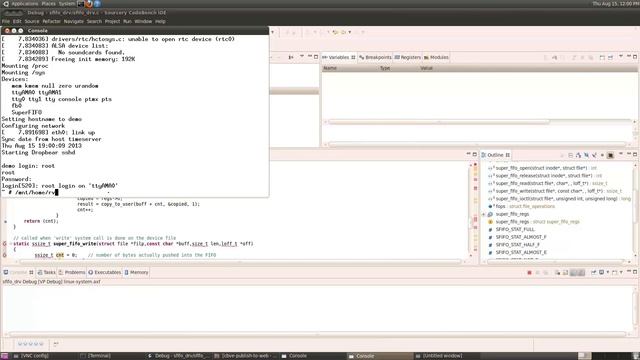This screenshot has height=360, width=640.
Task: Click the Console window title bar
Action: 135,31
